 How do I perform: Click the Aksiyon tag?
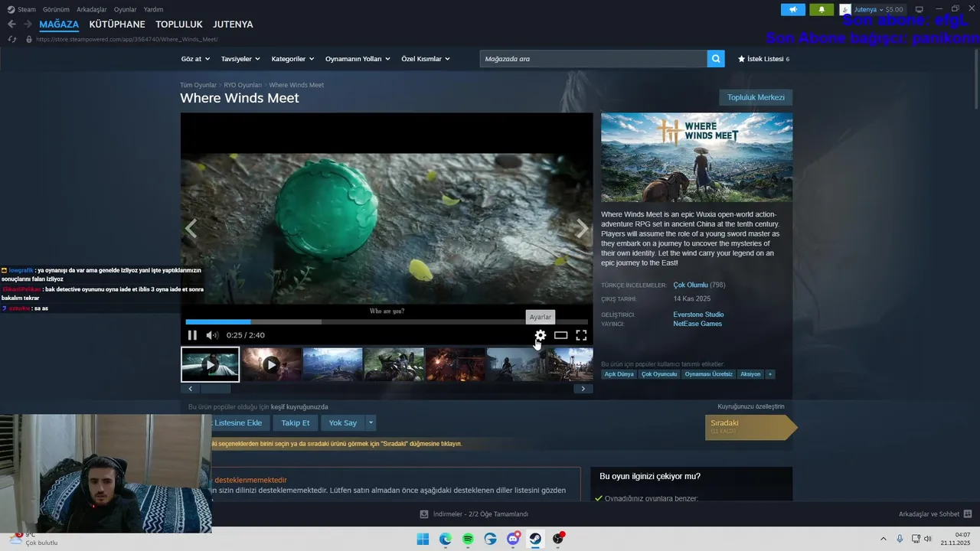(750, 374)
